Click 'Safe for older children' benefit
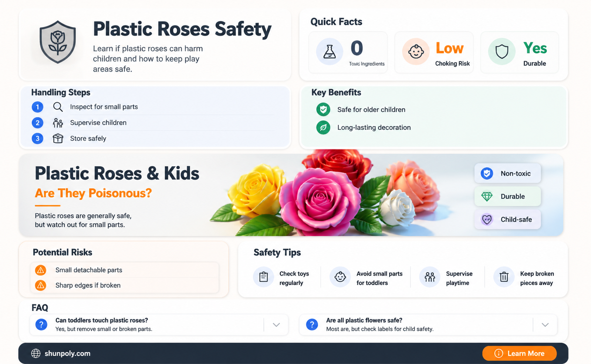The height and width of the screenshot is (364, 591). pos(371,109)
